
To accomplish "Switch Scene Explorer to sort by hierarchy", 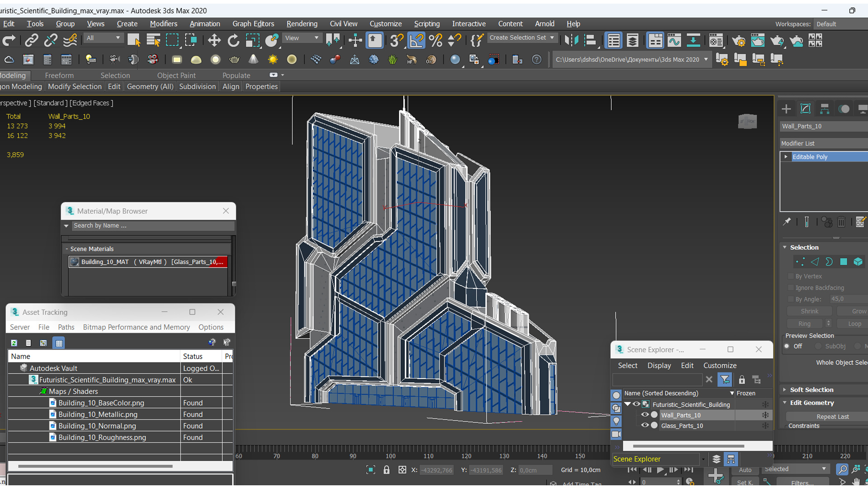I will pos(731,459).
